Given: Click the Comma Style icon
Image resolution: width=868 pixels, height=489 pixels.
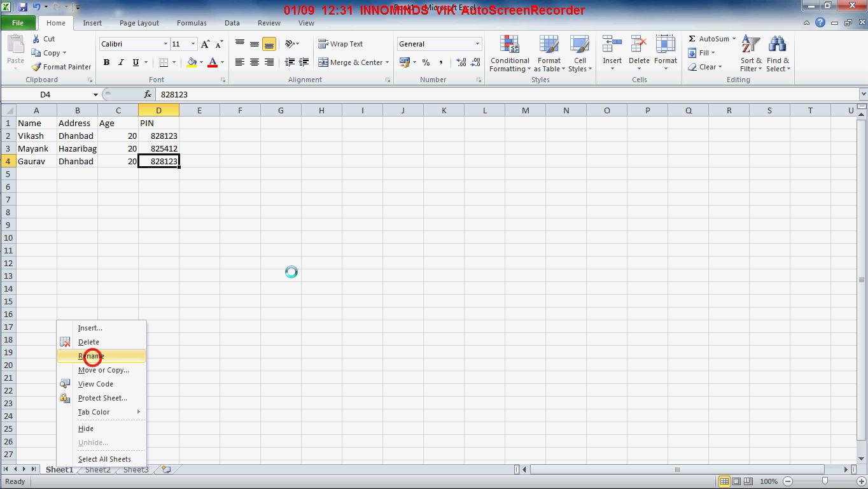Looking at the screenshot, I should click(x=441, y=62).
